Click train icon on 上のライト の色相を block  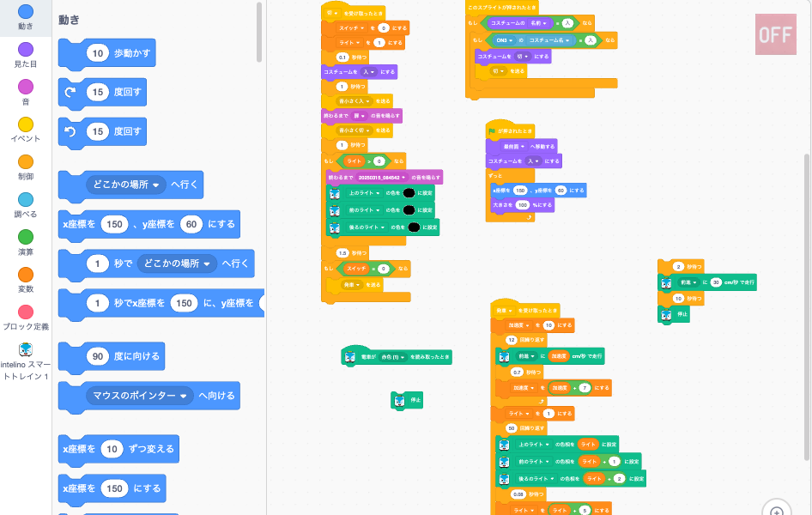pyautogui.click(x=504, y=445)
